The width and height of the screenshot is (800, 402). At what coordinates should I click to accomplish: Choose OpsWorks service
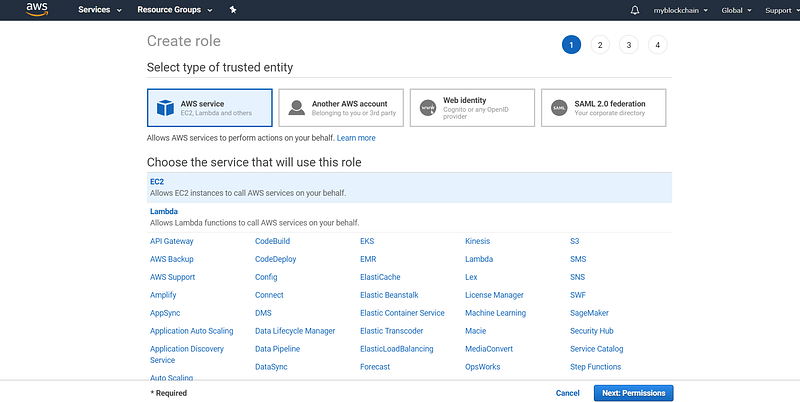pyautogui.click(x=483, y=367)
